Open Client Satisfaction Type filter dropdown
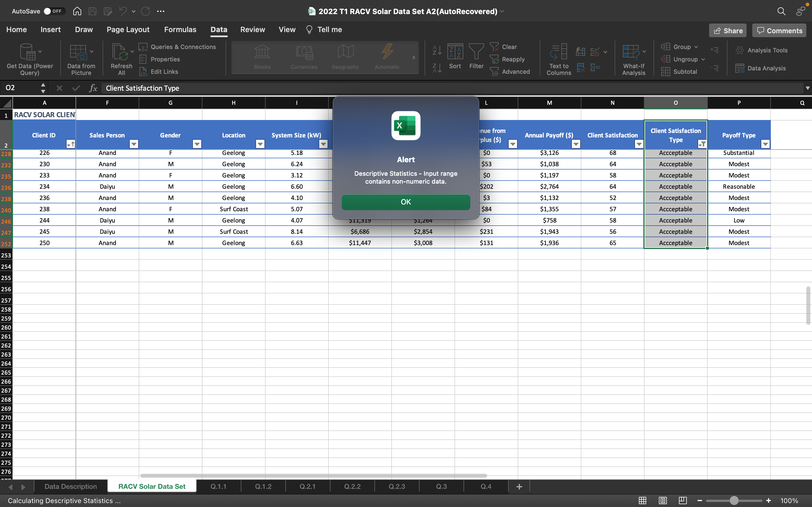 [701, 144]
